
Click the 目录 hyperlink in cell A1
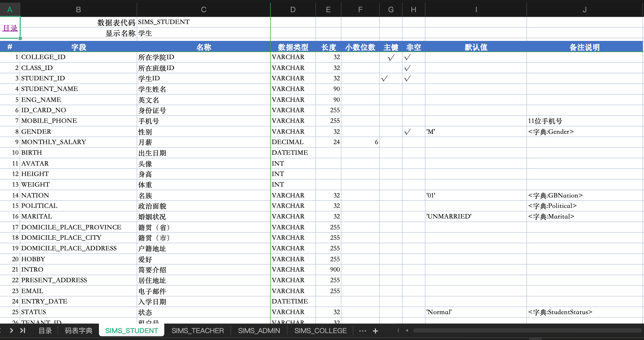click(10, 28)
